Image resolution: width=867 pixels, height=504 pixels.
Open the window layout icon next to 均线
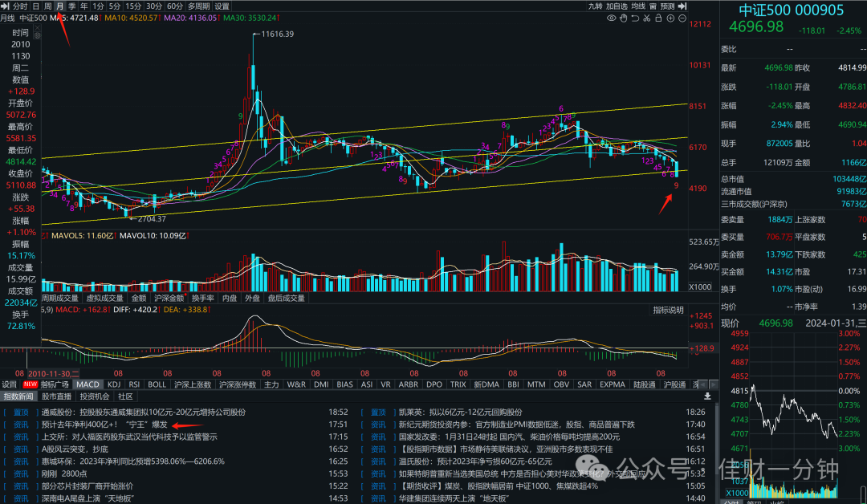pos(653,6)
